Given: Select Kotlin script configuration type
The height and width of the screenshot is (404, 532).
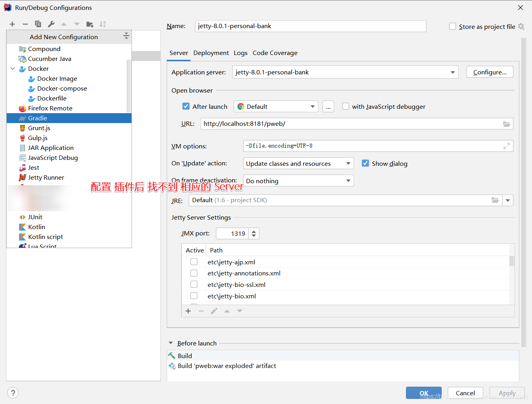Looking at the screenshot, I should [69, 237].
